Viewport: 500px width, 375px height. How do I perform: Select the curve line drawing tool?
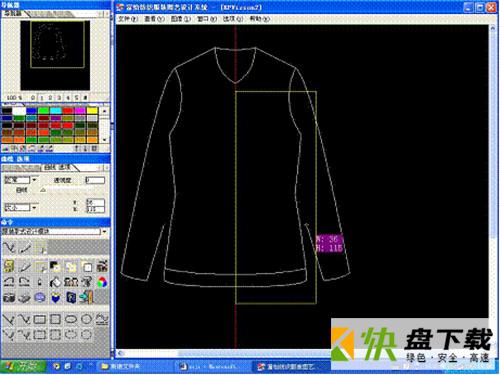(x=9, y=248)
